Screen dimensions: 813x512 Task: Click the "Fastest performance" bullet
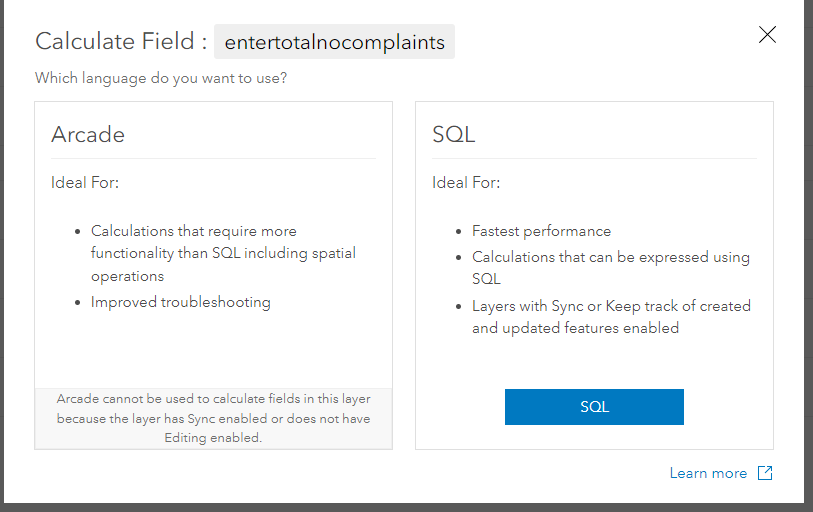pos(541,231)
